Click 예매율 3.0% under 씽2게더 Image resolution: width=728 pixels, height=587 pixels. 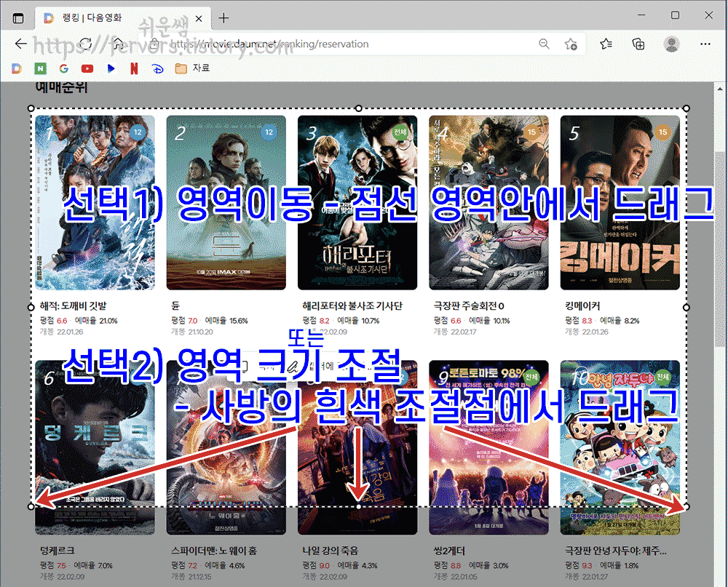point(488,566)
